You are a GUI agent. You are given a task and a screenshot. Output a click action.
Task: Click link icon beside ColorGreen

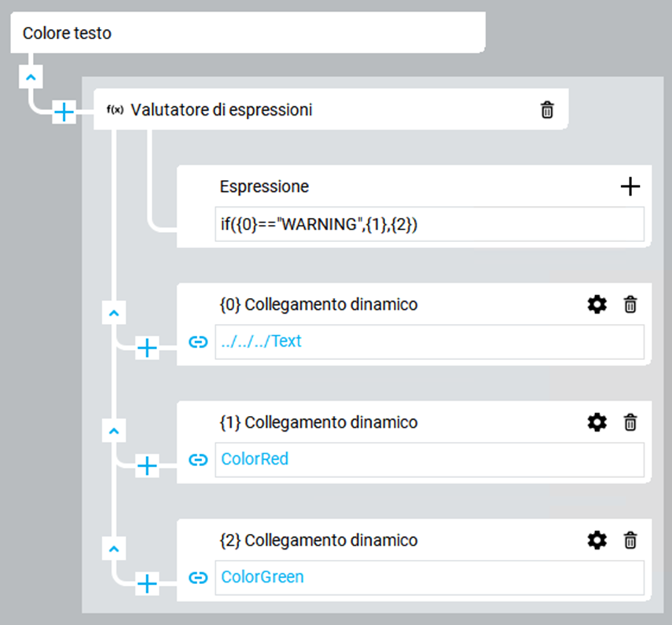pyautogui.click(x=198, y=578)
